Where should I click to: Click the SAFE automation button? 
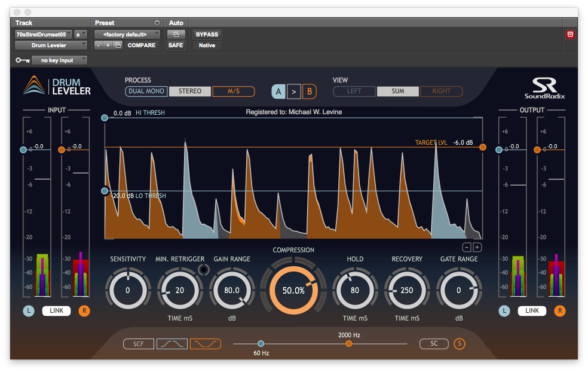click(176, 45)
